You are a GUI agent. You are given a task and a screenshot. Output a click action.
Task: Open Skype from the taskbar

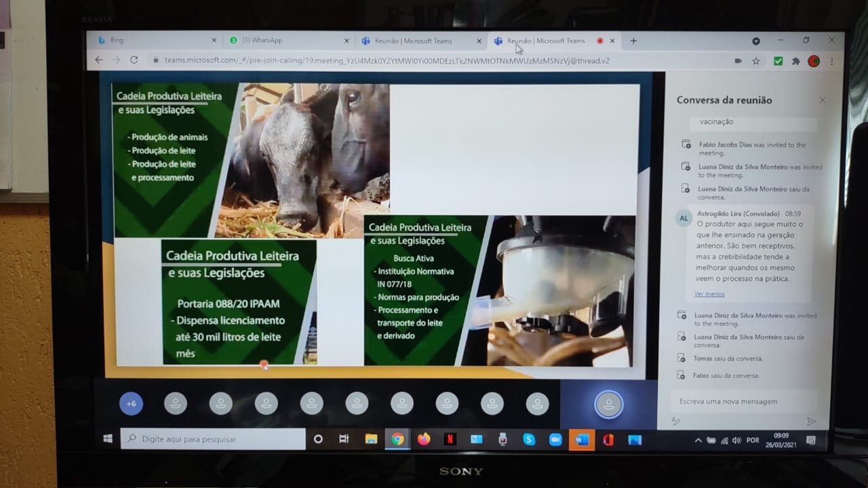pos(529,439)
